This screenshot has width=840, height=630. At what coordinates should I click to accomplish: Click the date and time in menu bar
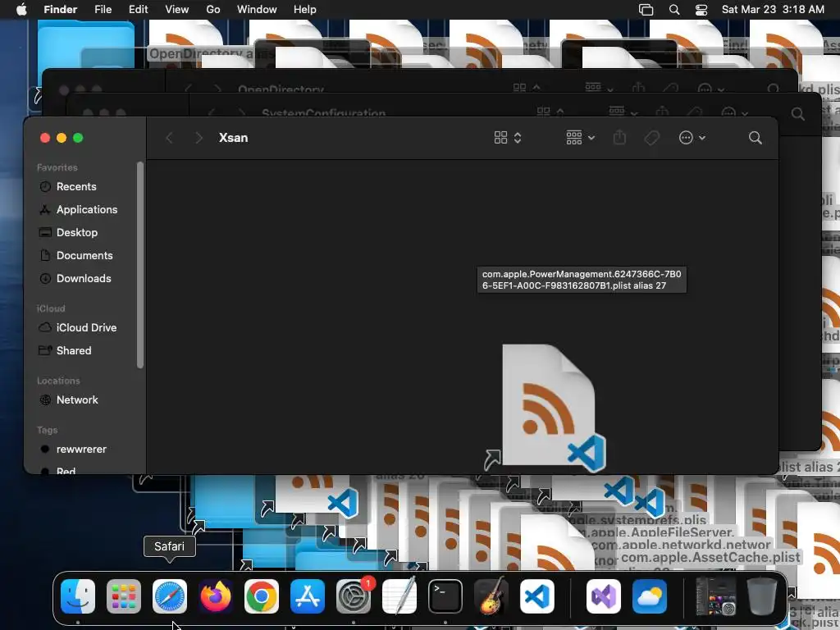coord(773,9)
